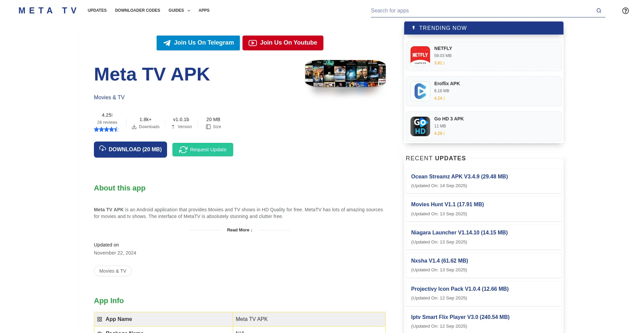Click the Request Update button
Image resolution: width=644 pixels, height=333 pixels.
[203, 150]
